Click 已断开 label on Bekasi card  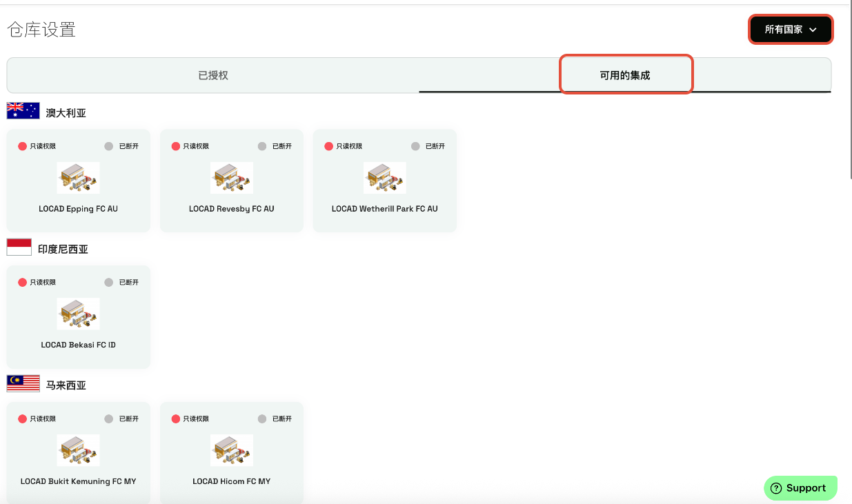pyautogui.click(x=129, y=283)
